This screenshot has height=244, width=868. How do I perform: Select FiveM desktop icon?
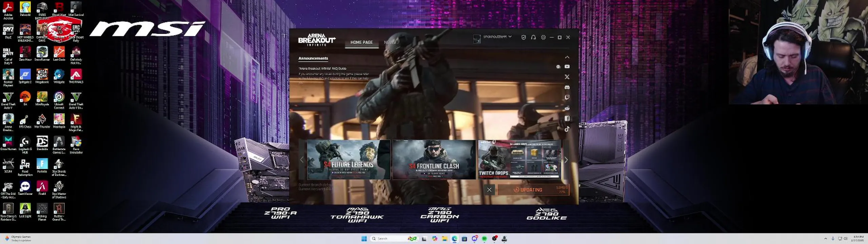pyautogui.click(x=42, y=188)
